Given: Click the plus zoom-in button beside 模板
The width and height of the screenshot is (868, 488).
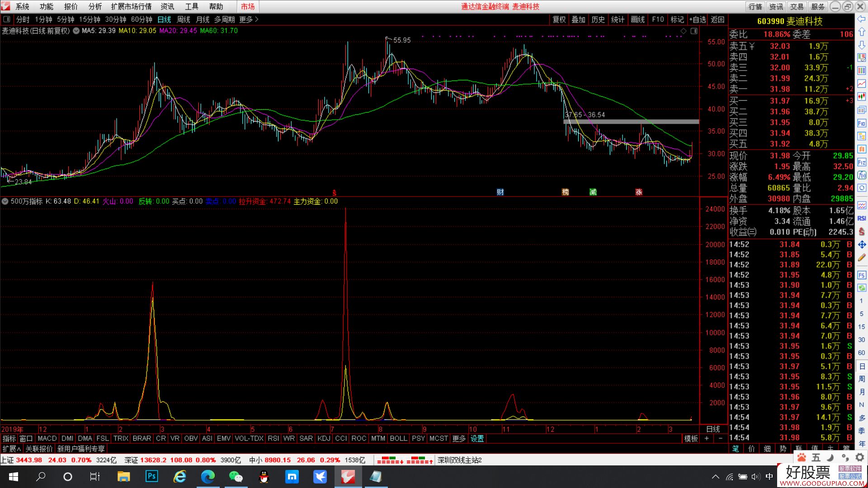Looking at the screenshot, I should click(707, 438).
